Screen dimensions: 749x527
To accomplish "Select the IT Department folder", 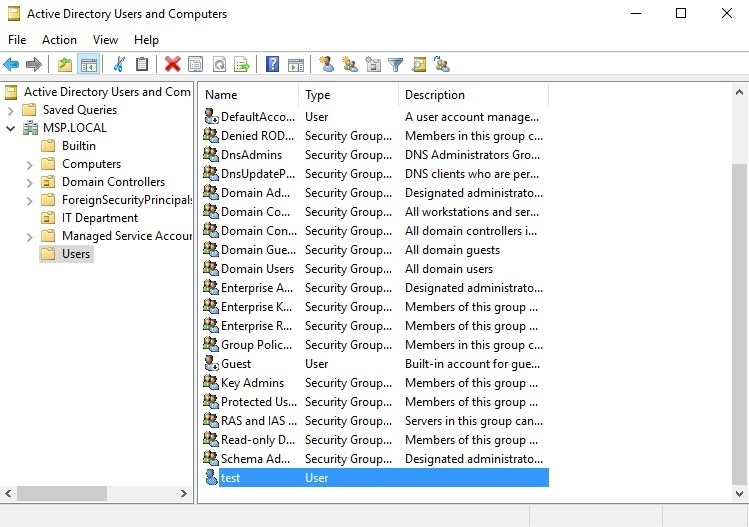I will point(99,218).
